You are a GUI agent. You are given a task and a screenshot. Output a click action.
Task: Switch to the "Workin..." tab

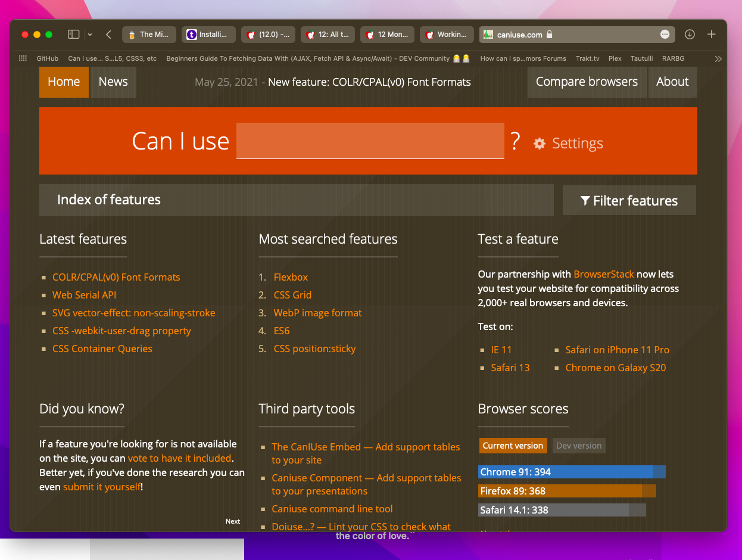coord(447,35)
